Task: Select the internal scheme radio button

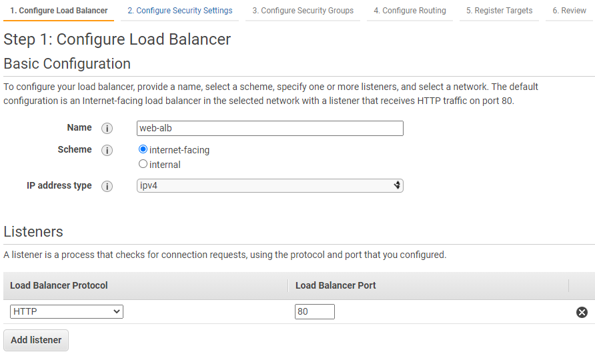Action: [x=143, y=164]
